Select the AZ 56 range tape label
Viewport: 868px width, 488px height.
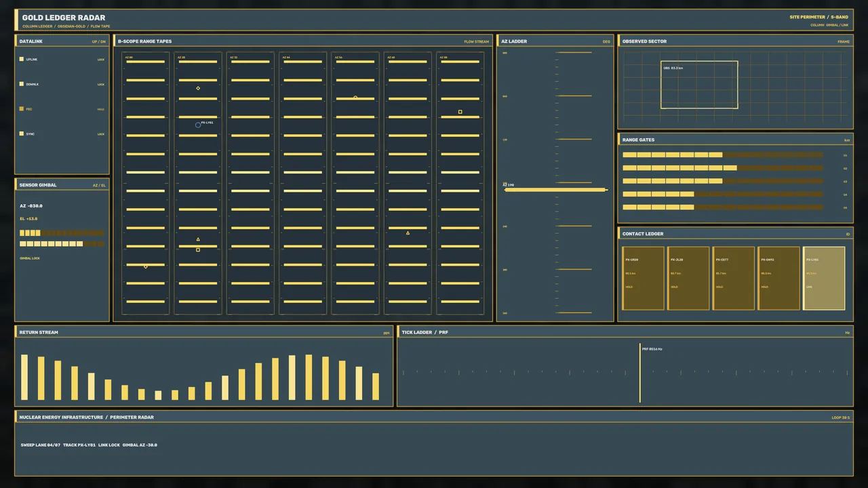click(339, 58)
